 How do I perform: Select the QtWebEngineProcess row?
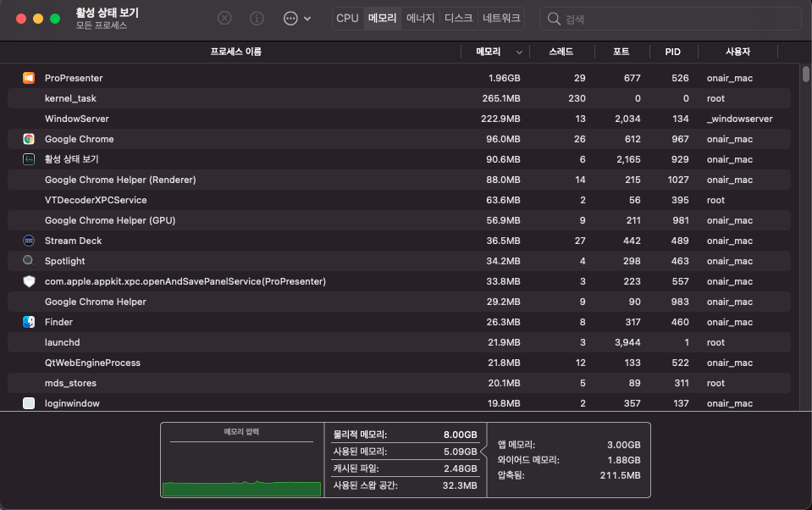coord(399,363)
